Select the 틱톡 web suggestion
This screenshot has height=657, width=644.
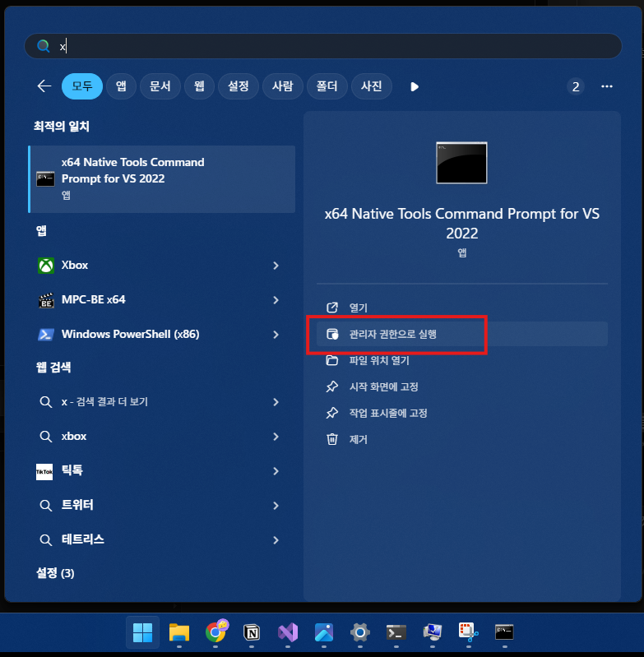pyautogui.click(x=162, y=470)
